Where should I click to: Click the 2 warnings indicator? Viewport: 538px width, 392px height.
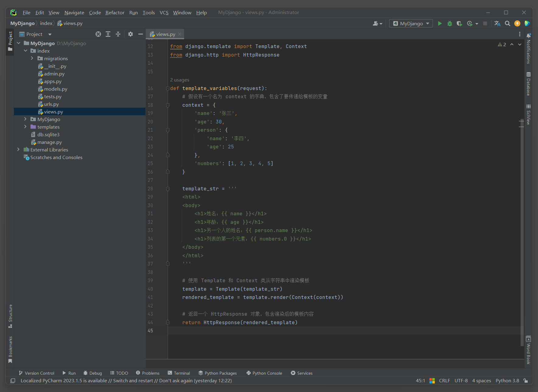pos(502,44)
